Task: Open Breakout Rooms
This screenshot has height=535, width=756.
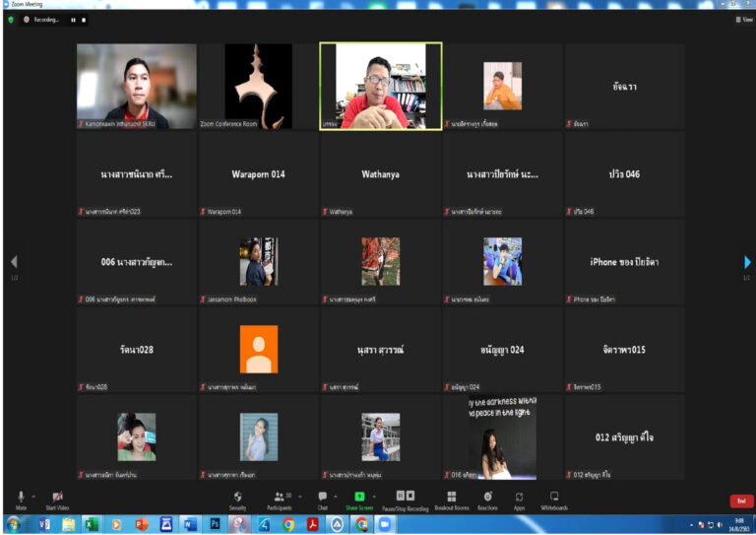Action: [451, 499]
